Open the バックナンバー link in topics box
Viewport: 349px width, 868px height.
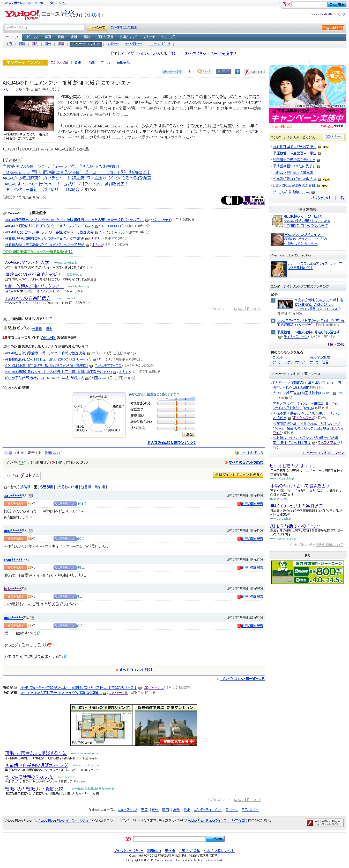pos(322,198)
